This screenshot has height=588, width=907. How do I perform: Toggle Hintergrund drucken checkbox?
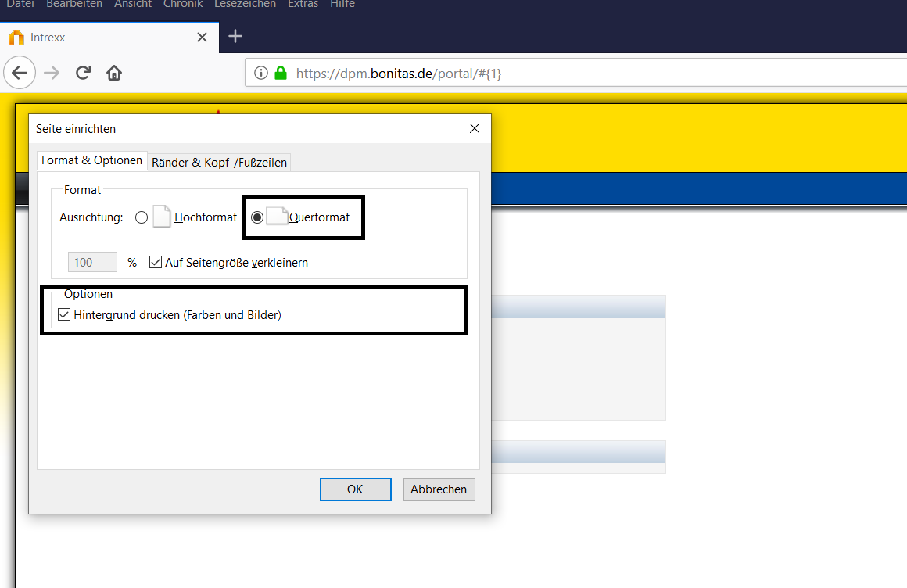coord(64,315)
